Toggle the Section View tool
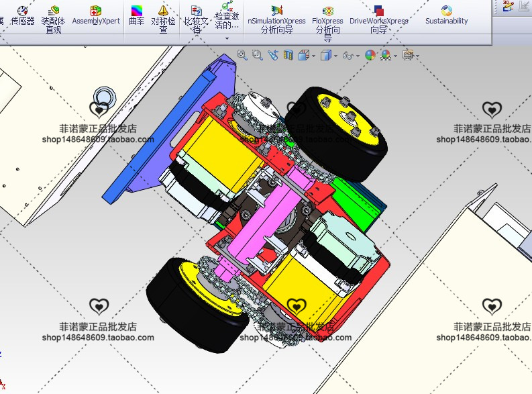 click(x=288, y=55)
